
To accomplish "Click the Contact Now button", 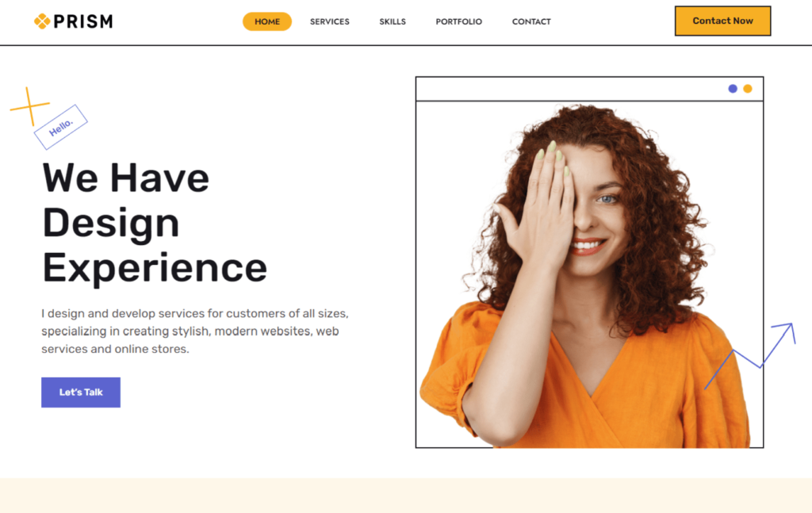I will click(x=723, y=21).
